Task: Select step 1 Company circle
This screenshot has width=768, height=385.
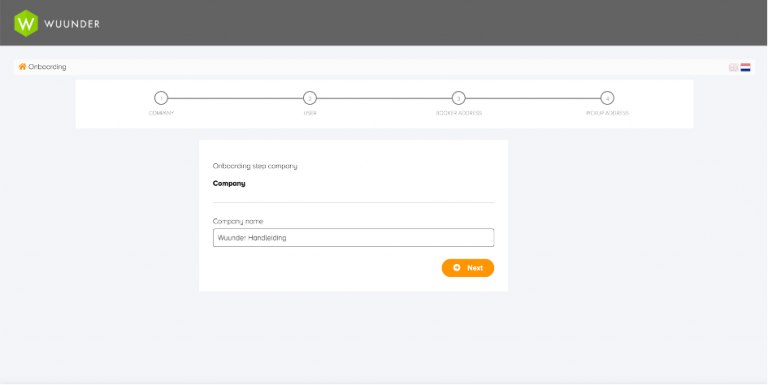Action: click(161, 98)
